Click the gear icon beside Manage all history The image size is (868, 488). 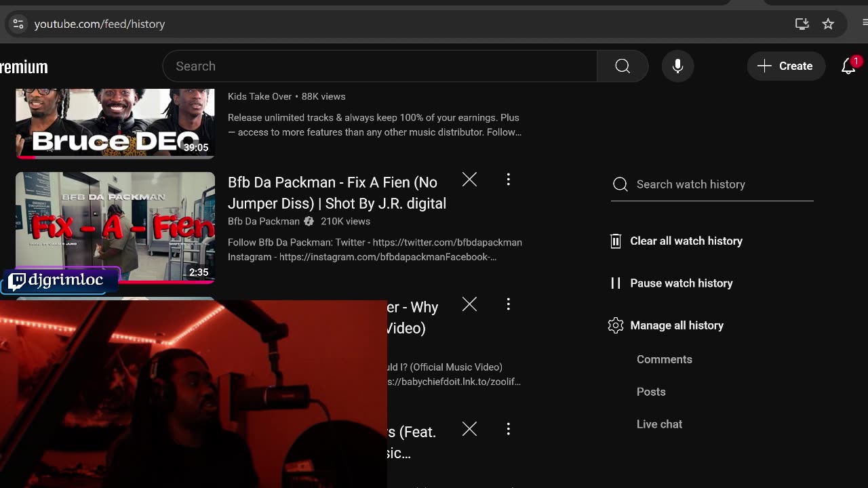pyautogui.click(x=616, y=325)
